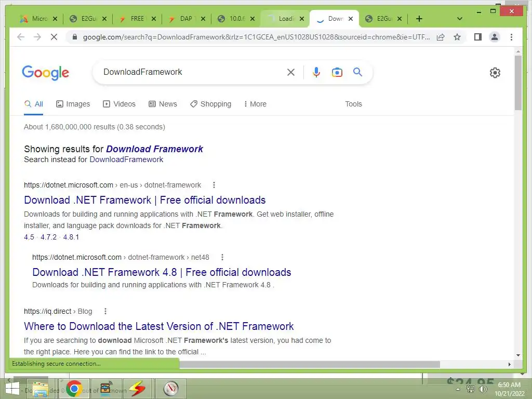Open the search Tools options

click(x=353, y=104)
